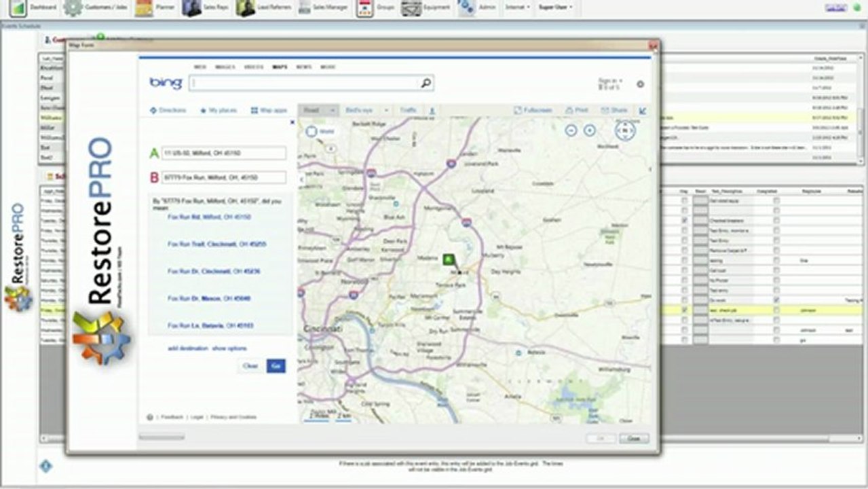Switch to IMAGES tab on Bing
868x489 pixels.
pos(225,67)
